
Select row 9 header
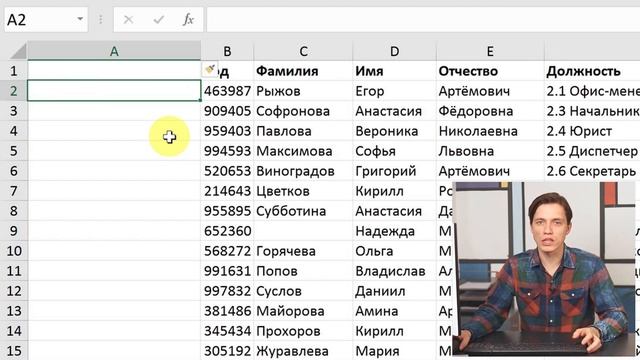(x=13, y=231)
